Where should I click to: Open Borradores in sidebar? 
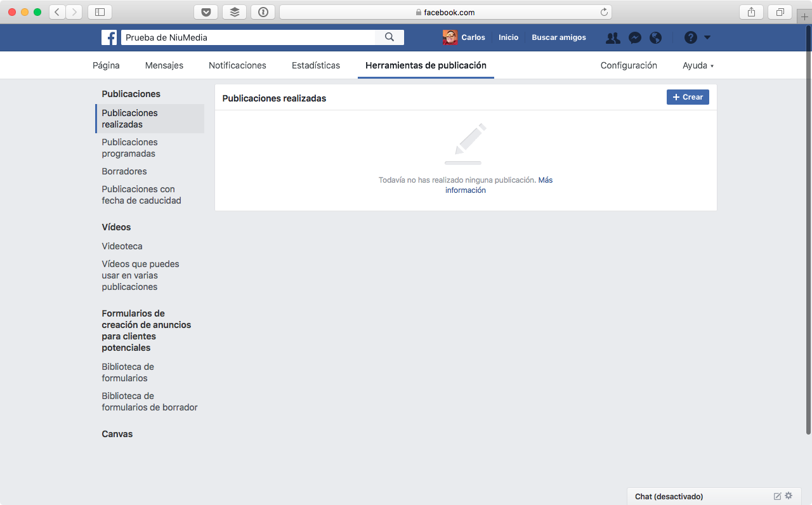pos(124,171)
